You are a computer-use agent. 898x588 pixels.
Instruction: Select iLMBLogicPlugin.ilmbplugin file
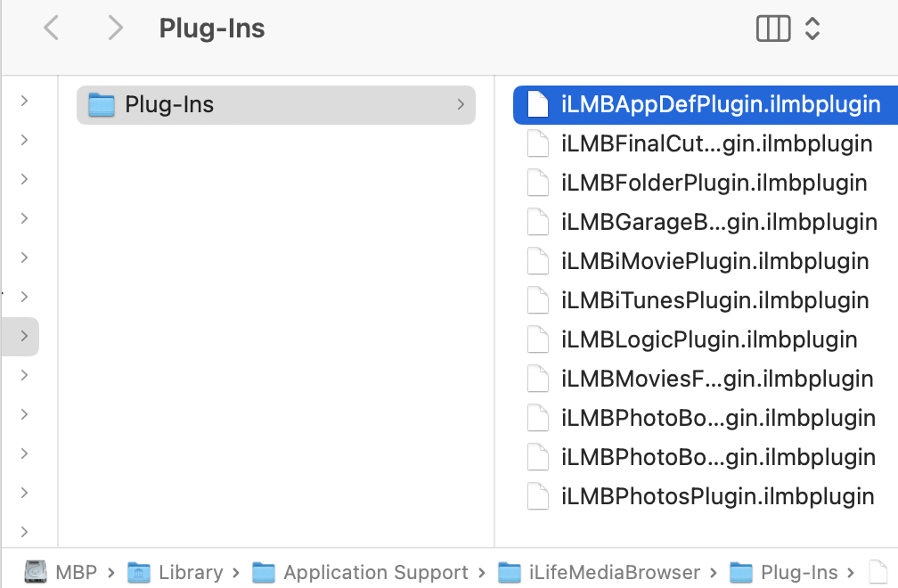706,340
